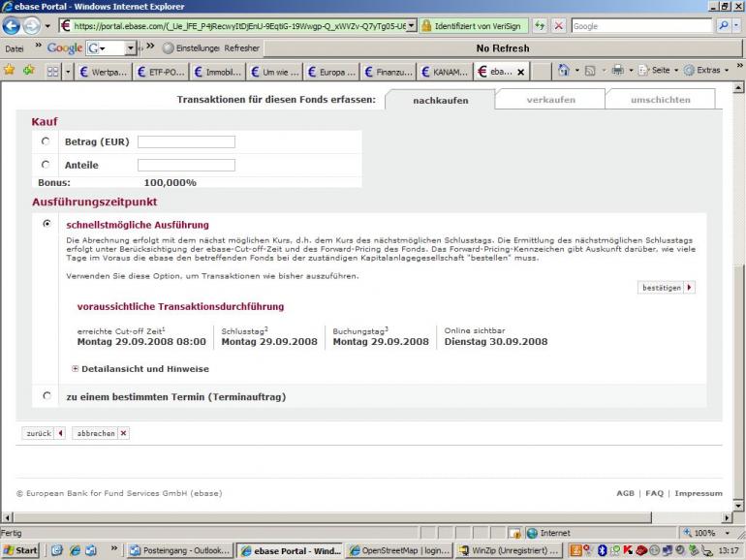Click in the Google search box
This screenshot has height=560, width=746.
point(641,26)
